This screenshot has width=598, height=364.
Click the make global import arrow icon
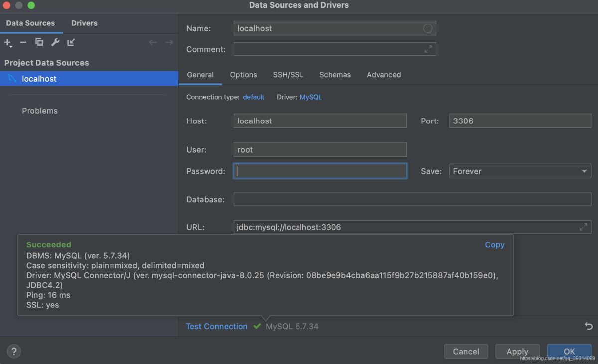(x=71, y=43)
